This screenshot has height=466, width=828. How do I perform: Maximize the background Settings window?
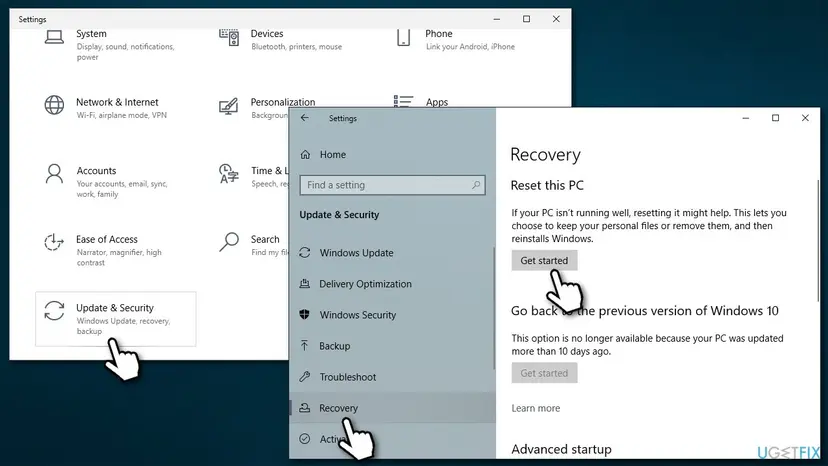pos(526,19)
